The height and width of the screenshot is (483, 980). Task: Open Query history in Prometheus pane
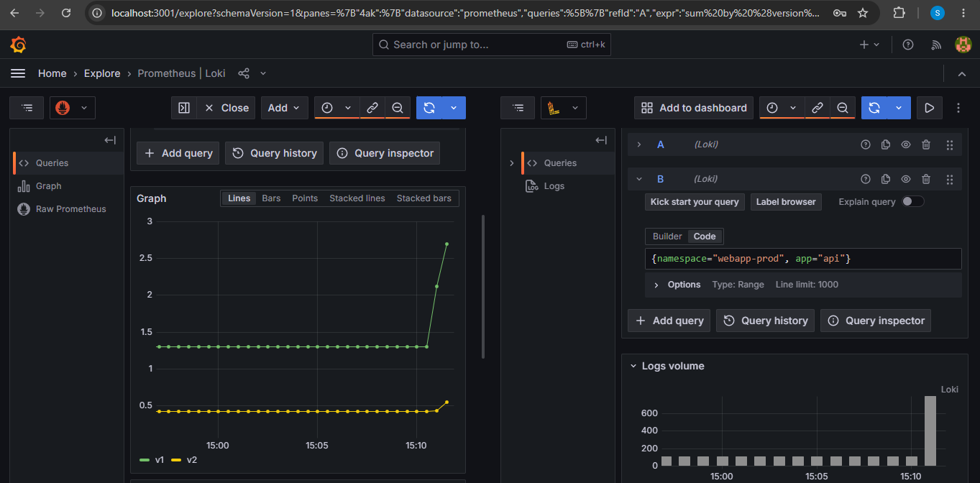275,153
